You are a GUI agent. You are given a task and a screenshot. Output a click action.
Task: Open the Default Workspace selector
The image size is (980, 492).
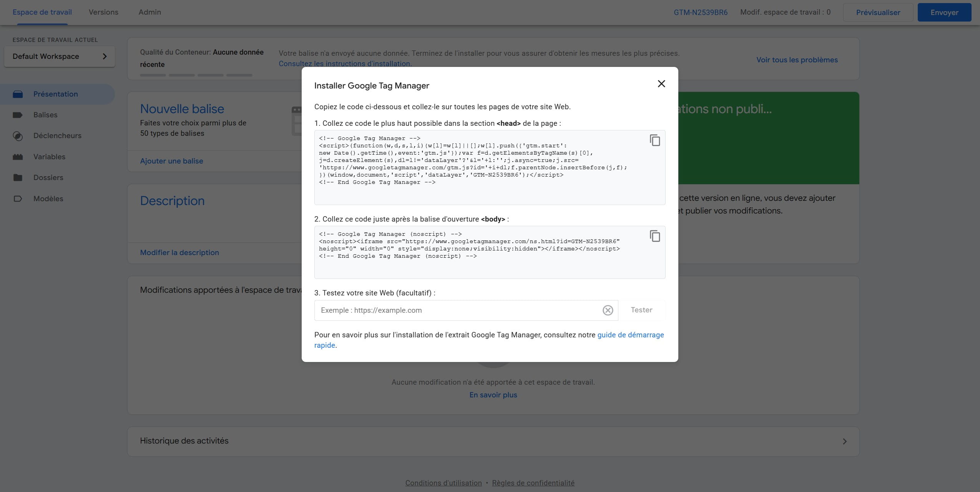(x=60, y=57)
